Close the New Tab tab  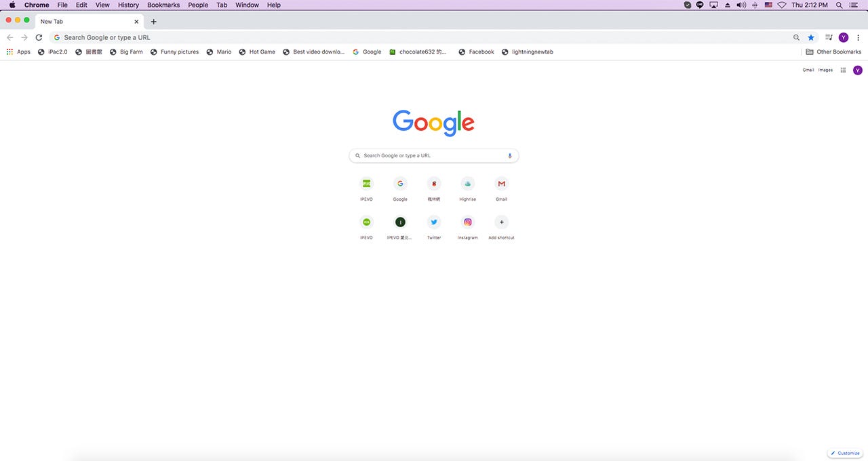[x=136, y=21]
